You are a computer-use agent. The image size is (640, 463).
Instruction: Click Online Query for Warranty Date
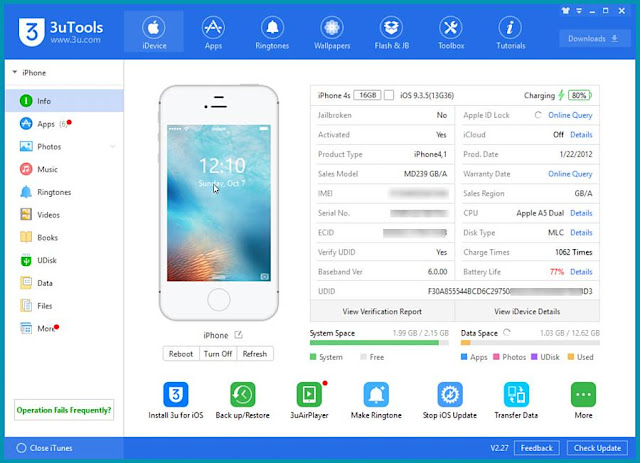pos(570,174)
